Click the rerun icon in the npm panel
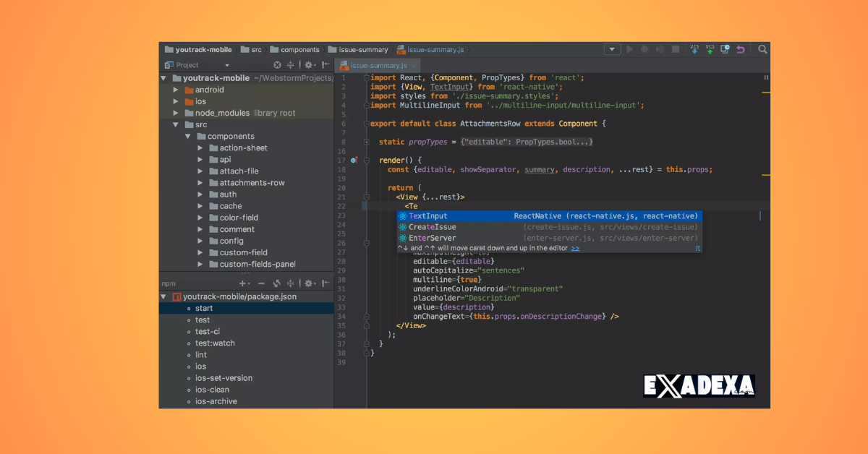 pyautogui.click(x=277, y=283)
